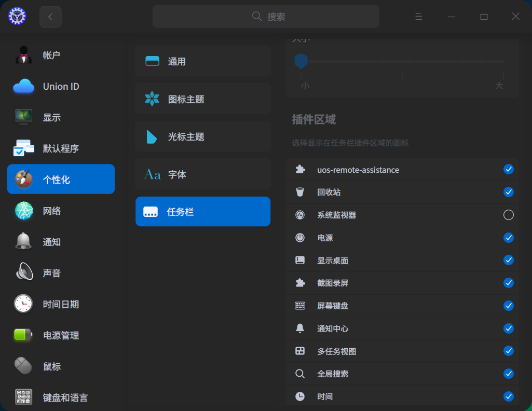Click the search magnifier in the title bar
The height and width of the screenshot is (411, 532).
(x=256, y=16)
